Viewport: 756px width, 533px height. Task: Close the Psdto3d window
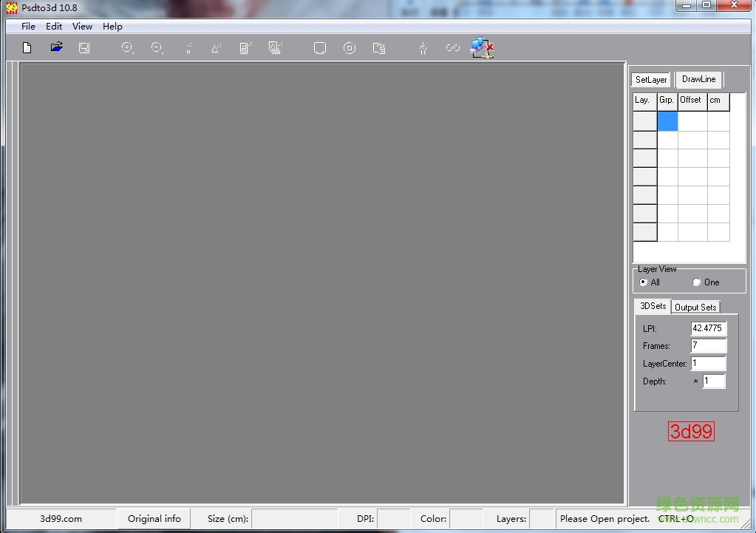coord(734,6)
